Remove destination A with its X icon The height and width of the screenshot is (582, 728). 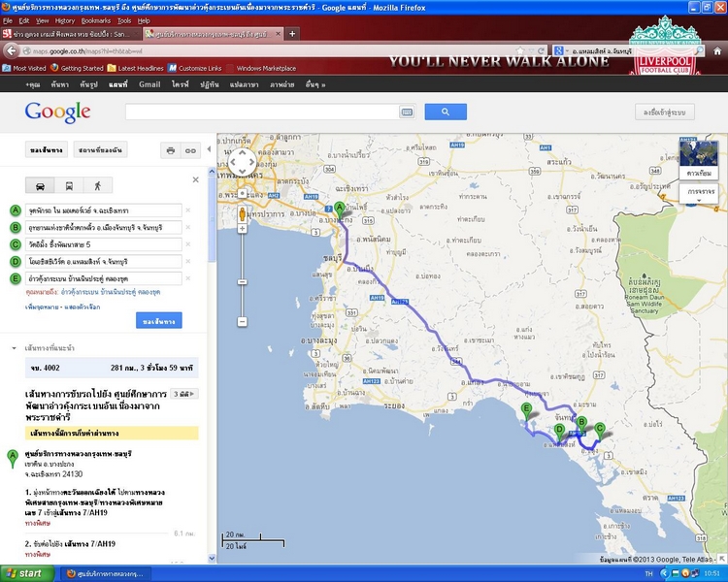[188, 210]
